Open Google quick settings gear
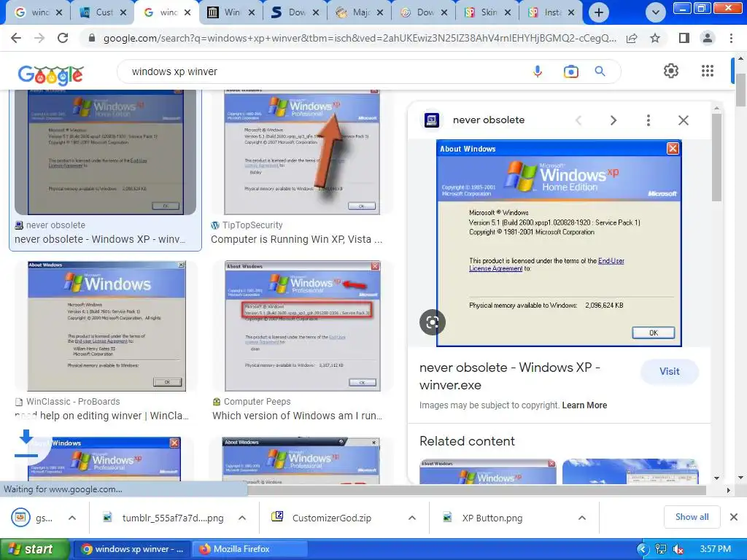Viewport: 747px width, 560px height. 671,71
